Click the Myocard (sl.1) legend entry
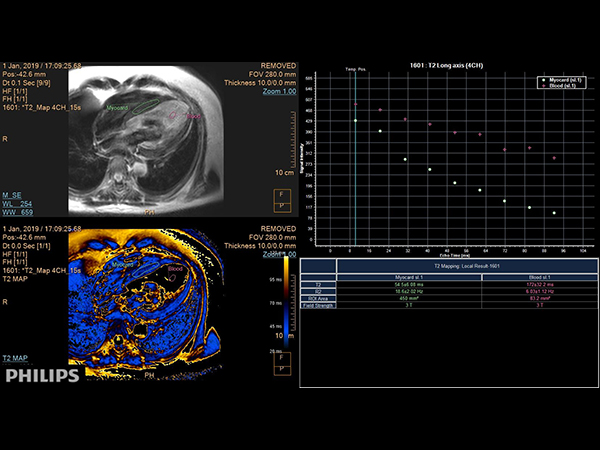 [x=562, y=80]
